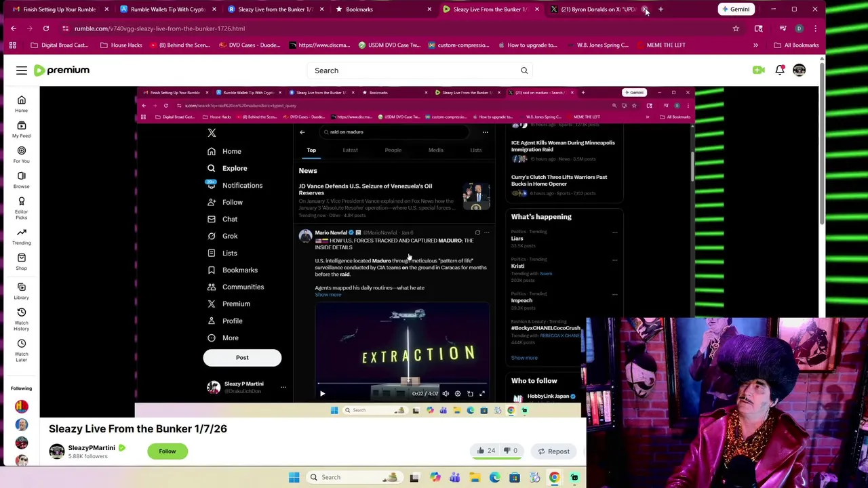Go to Home in Rumble sidebar
Screen dimensions: 868x488
click(21, 104)
